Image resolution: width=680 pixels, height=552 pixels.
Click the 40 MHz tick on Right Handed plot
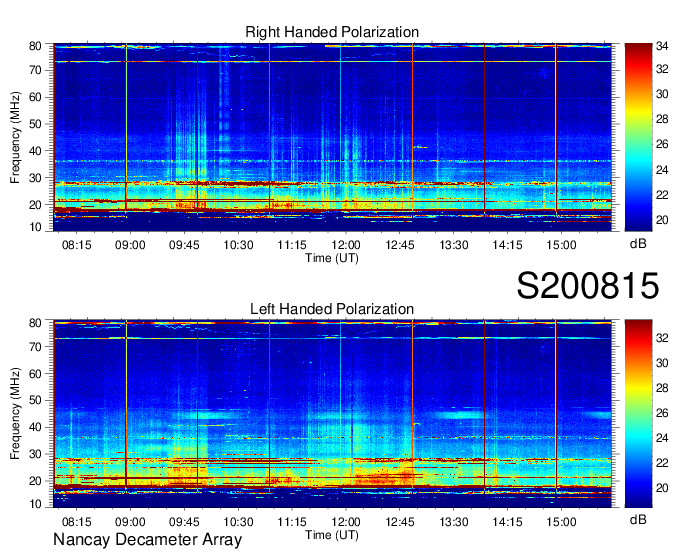pyautogui.click(x=35, y=151)
